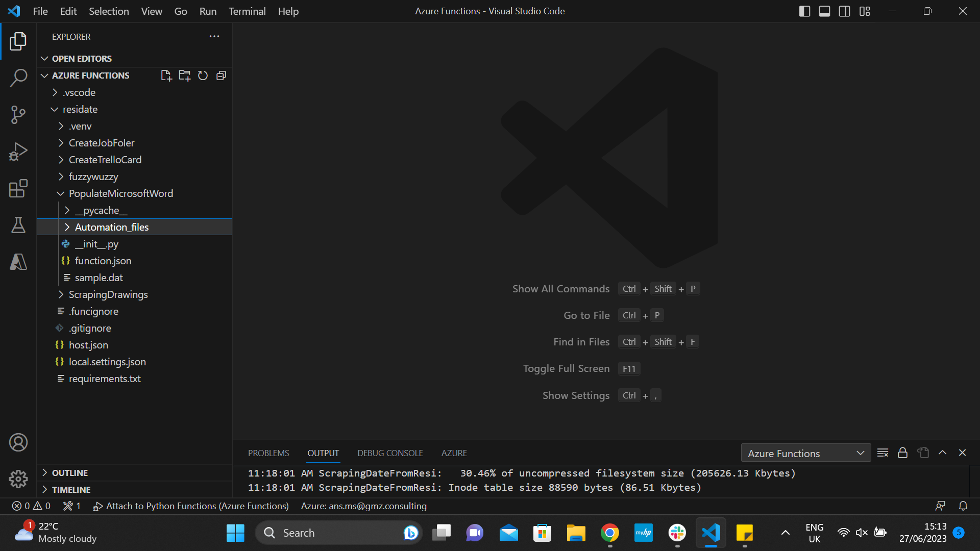Collapse the Open Editors section
The height and width of the screenshot is (551, 980).
click(x=135, y=59)
